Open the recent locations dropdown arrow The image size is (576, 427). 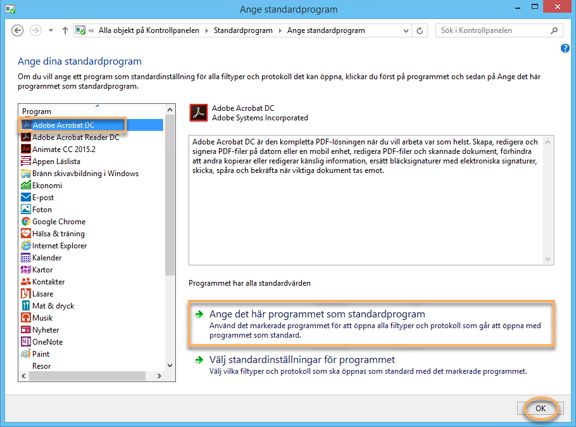click(x=51, y=30)
